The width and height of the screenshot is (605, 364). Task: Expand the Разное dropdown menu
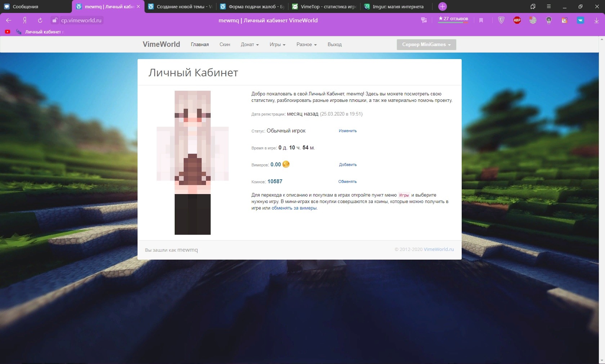tap(306, 45)
